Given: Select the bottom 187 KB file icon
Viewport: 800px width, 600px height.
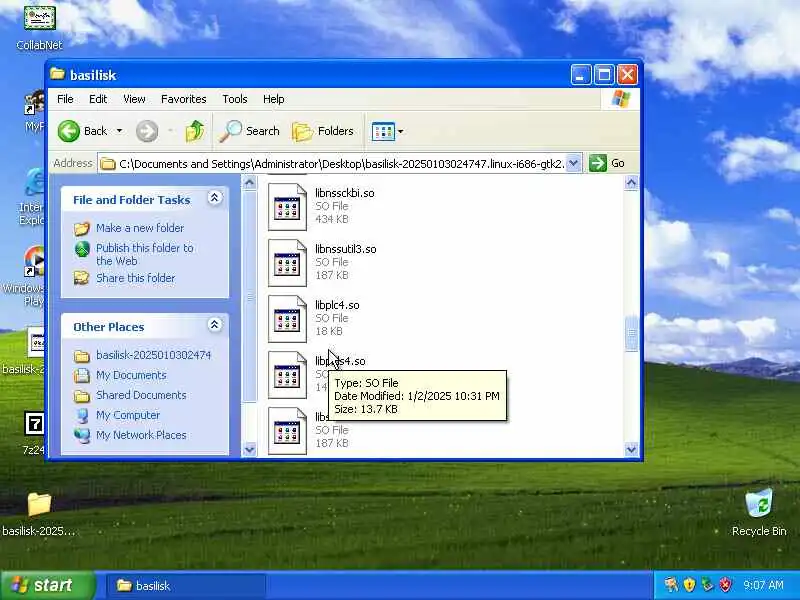Looking at the screenshot, I should pos(287,431).
